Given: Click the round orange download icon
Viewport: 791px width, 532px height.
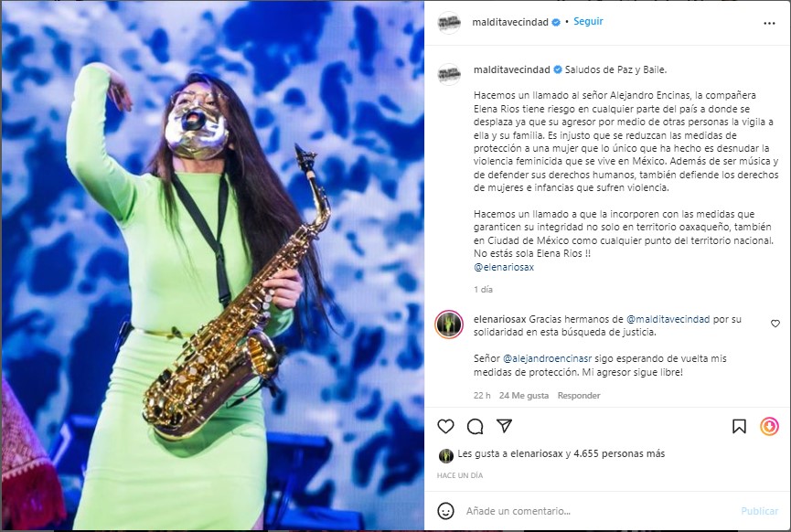Looking at the screenshot, I should coord(769,426).
